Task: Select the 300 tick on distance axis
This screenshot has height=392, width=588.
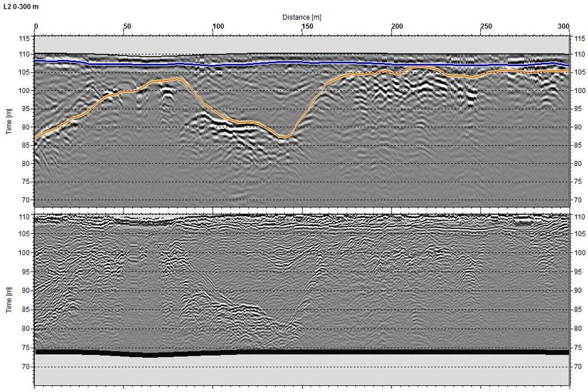Action: point(563,26)
